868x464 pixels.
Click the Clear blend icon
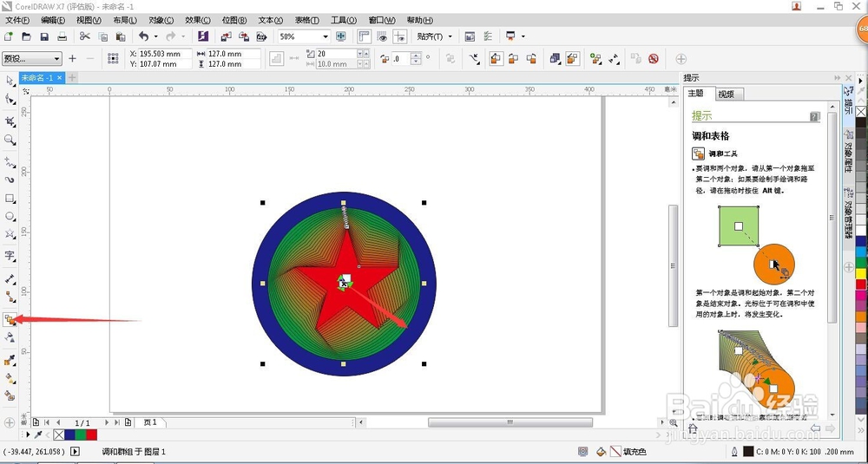tap(654, 59)
